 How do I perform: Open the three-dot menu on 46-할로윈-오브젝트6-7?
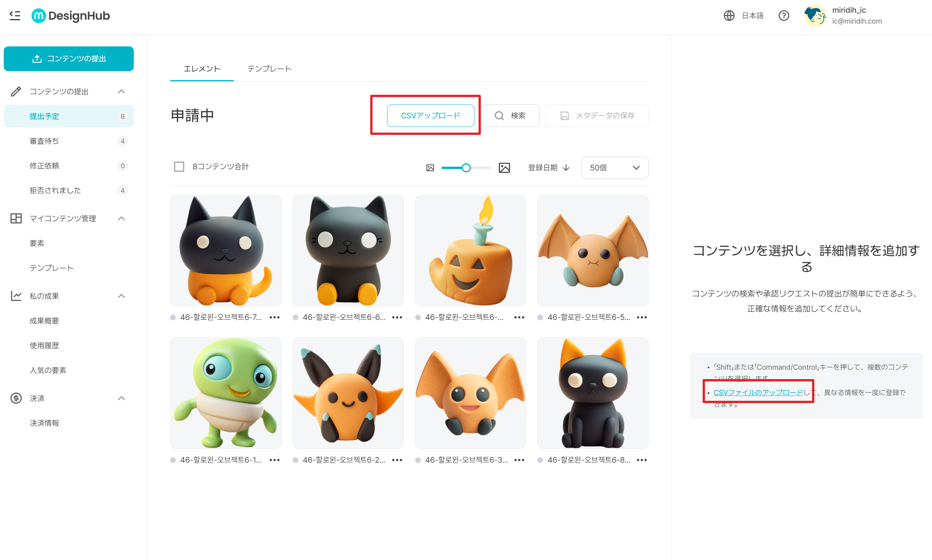tap(274, 317)
